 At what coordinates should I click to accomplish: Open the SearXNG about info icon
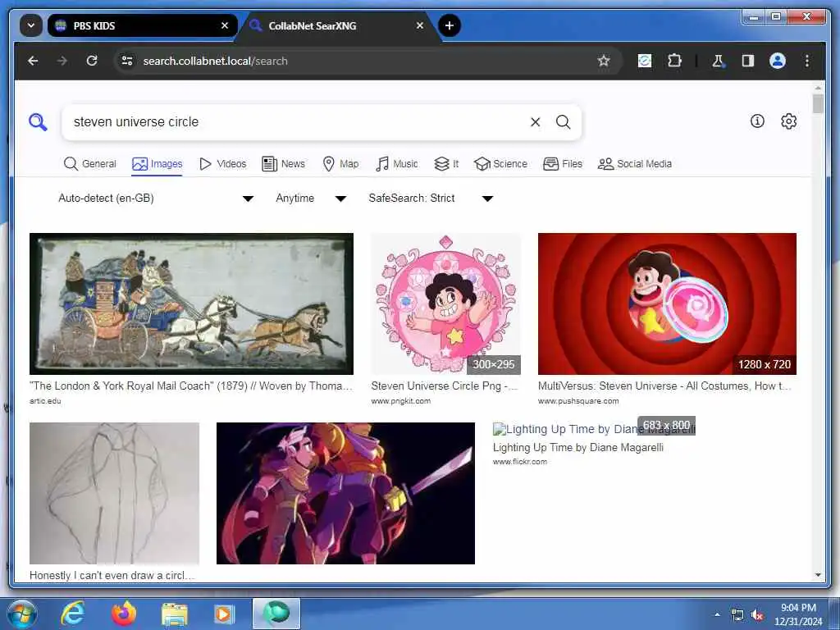point(757,121)
